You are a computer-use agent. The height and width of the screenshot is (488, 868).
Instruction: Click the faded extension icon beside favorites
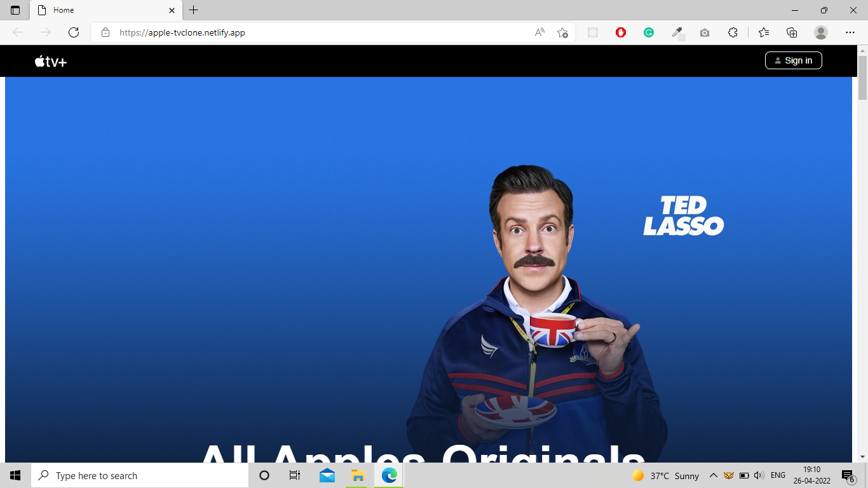point(593,32)
